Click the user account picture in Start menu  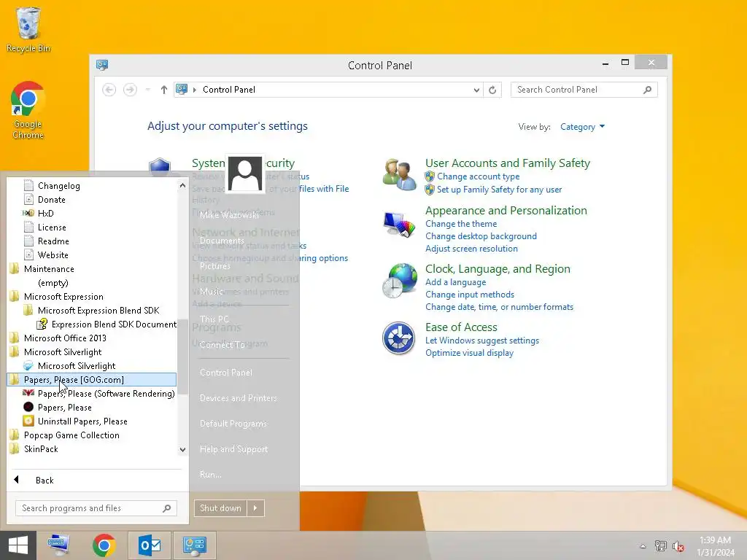click(245, 174)
